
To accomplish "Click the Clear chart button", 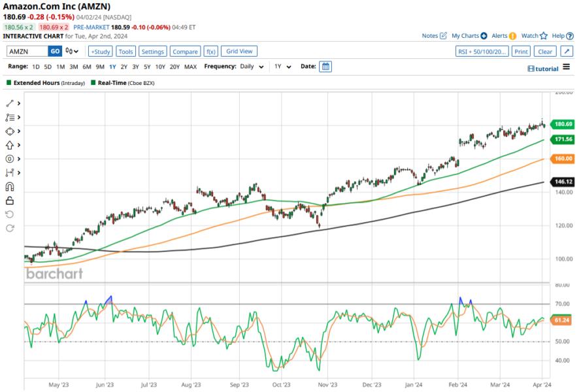I will [x=545, y=50].
